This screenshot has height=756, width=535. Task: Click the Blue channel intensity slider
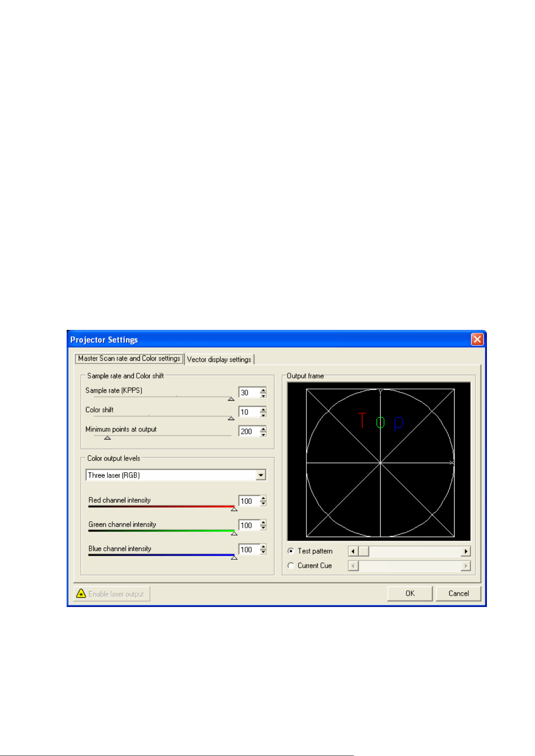pos(161,555)
